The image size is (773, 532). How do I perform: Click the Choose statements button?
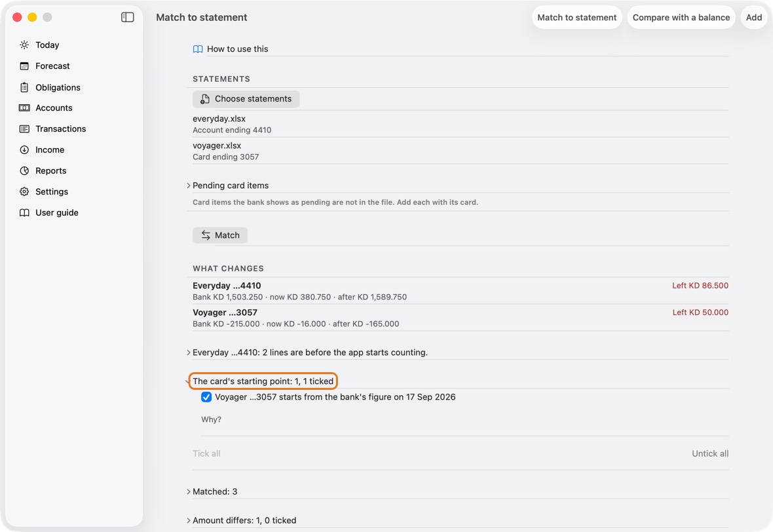pos(246,99)
